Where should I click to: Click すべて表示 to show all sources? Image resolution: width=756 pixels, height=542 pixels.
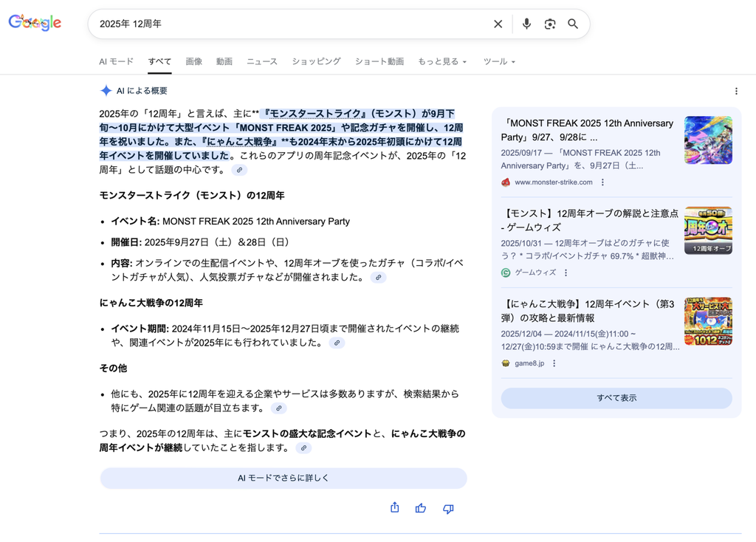616,398
